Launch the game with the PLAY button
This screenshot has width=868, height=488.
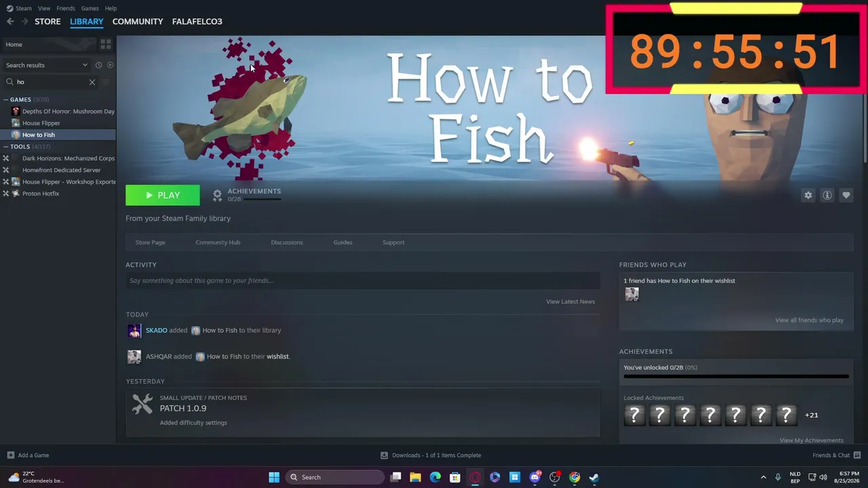click(x=163, y=195)
